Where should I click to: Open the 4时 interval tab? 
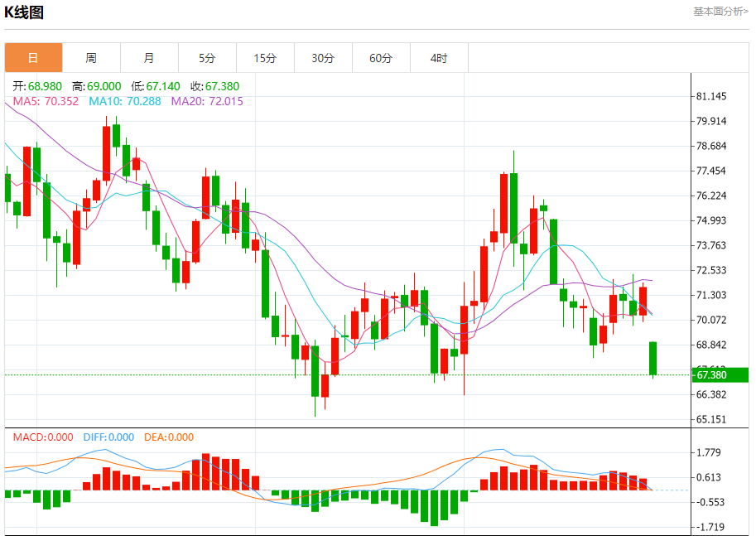439,58
